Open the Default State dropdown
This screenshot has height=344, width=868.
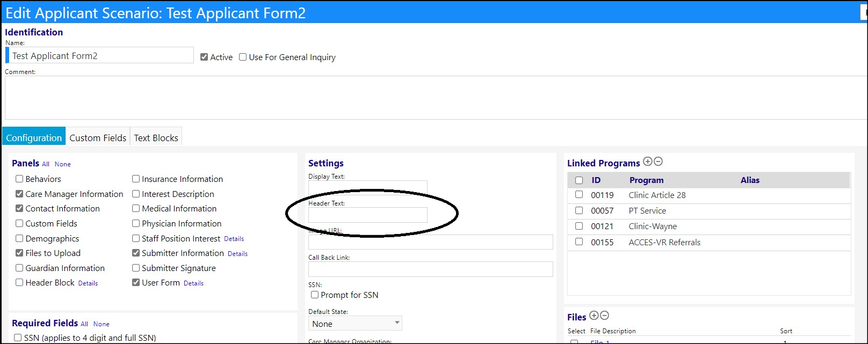(355, 324)
